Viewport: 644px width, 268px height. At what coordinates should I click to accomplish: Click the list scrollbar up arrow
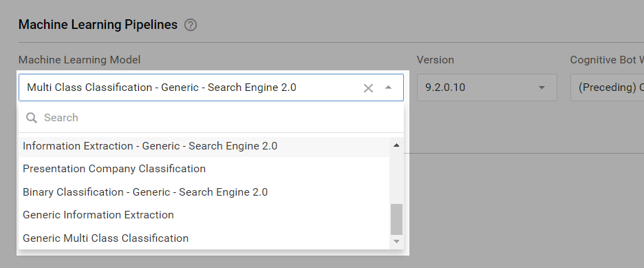point(396,145)
